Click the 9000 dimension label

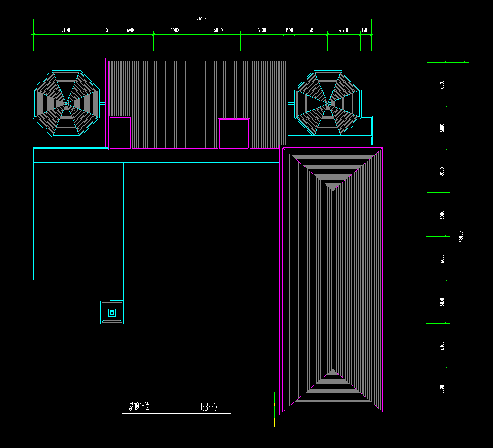[66, 30]
